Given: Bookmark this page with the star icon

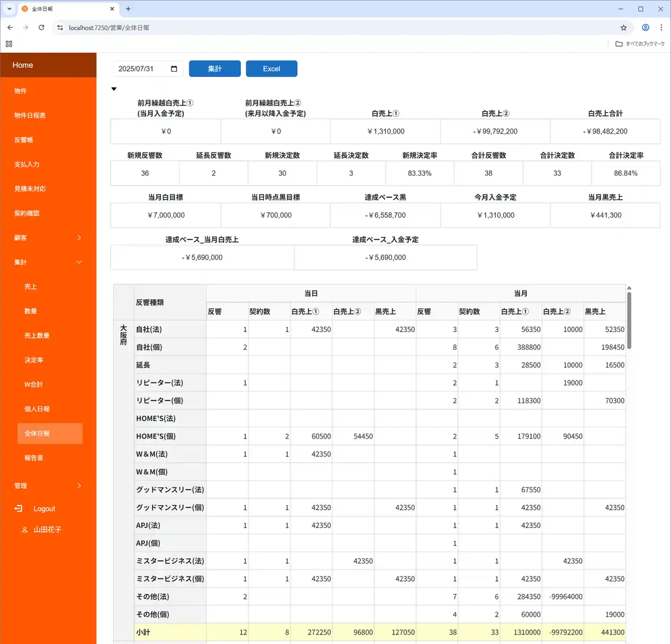Looking at the screenshot, I should (x=623, y=28).
